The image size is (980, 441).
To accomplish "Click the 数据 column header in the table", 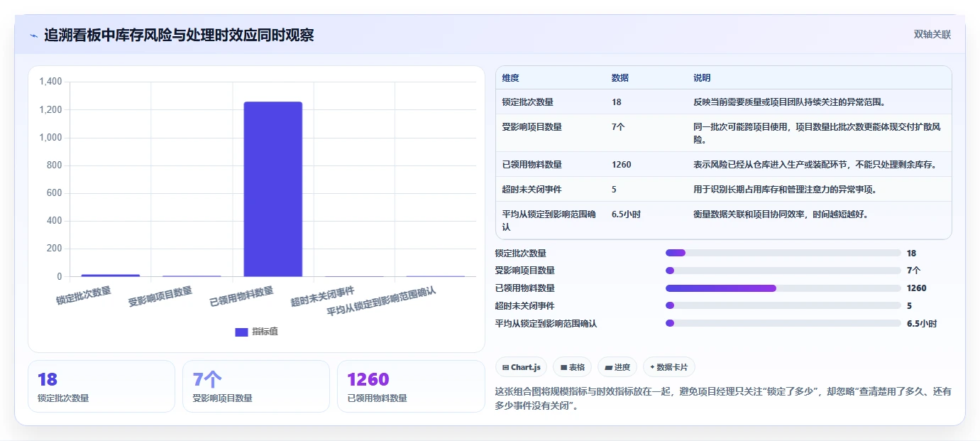I will pos(620,78).
